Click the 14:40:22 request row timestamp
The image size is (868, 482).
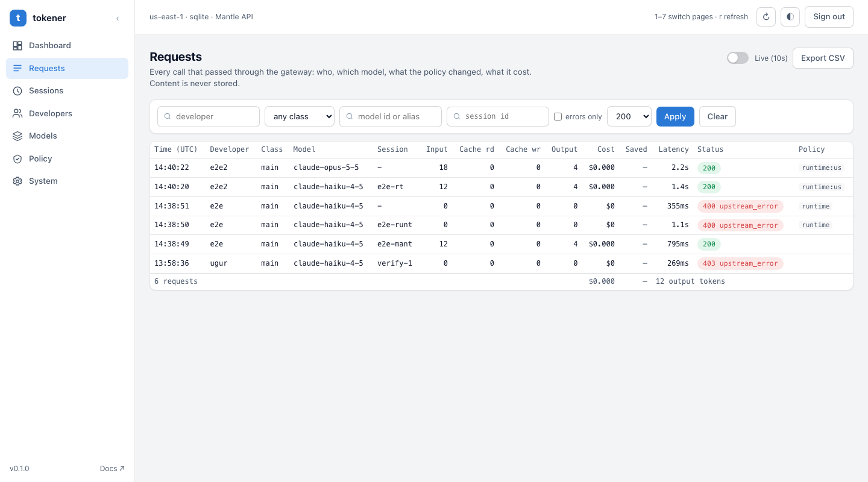172,168
